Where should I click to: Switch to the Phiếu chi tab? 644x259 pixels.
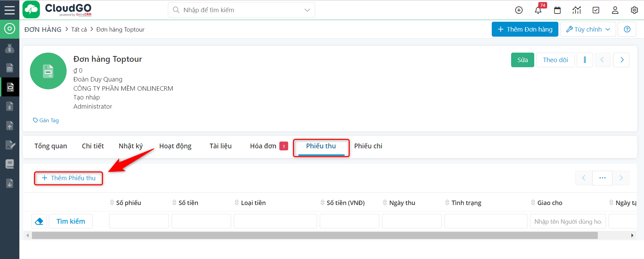point(368,146)
